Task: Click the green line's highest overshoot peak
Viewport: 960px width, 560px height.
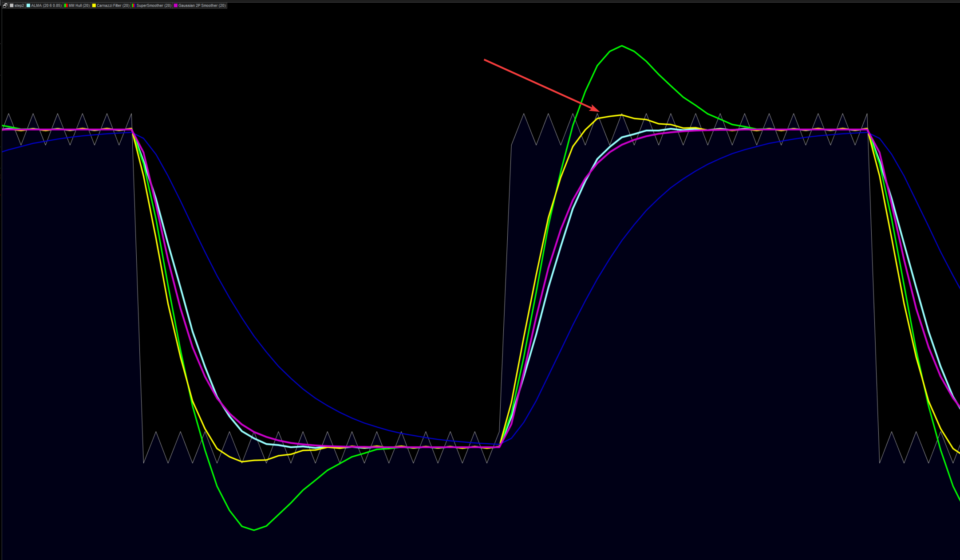Action: click(x=622, y=46)
